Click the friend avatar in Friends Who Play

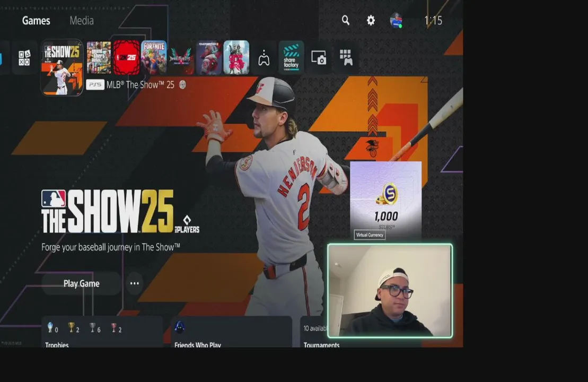pyautogui.click(x=180, y=327)
